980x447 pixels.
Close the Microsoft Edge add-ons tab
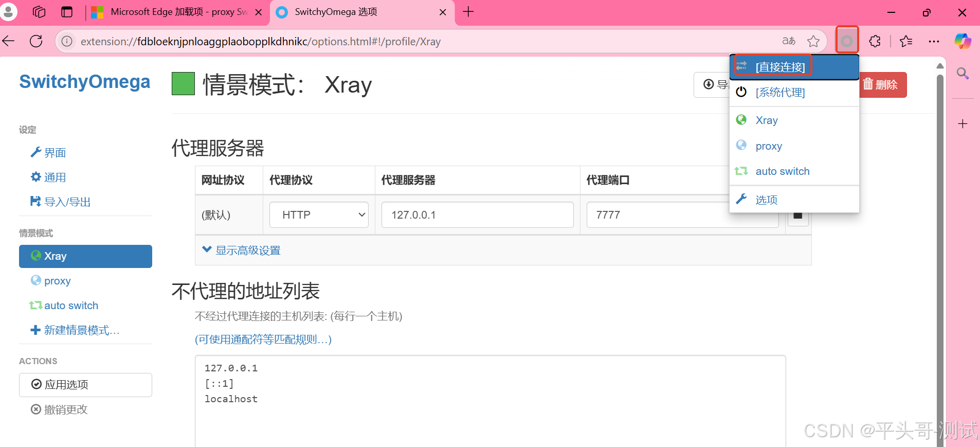pos(259,12)
